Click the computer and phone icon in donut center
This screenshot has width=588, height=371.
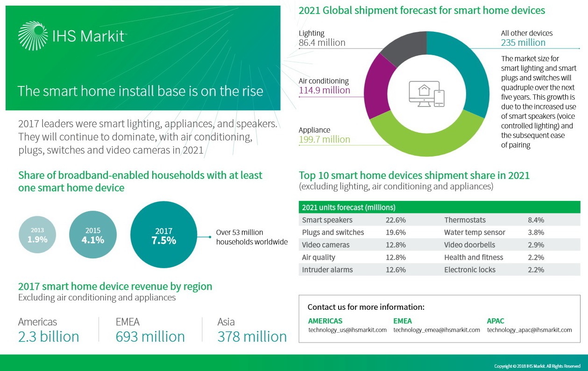(426, 94)
